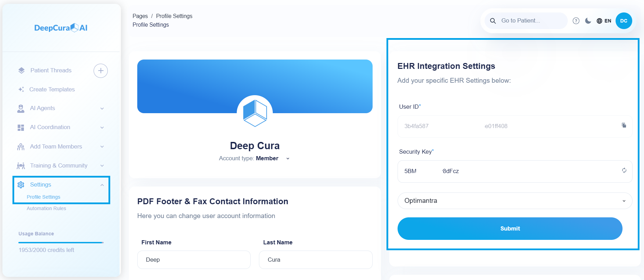Viewport: 644px width, 280px height.
Task: Click the Usage Balance progress bar
Action: [61, 243]
